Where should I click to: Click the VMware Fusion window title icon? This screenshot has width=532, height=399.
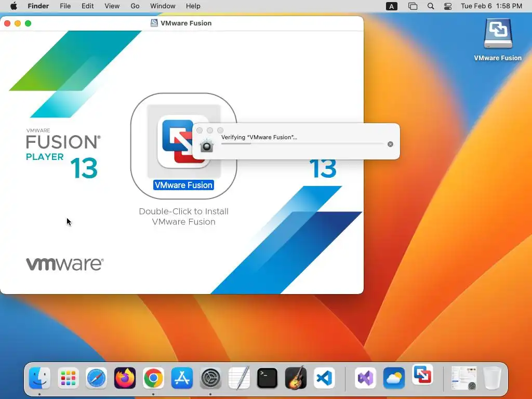[x=154, y=23]
